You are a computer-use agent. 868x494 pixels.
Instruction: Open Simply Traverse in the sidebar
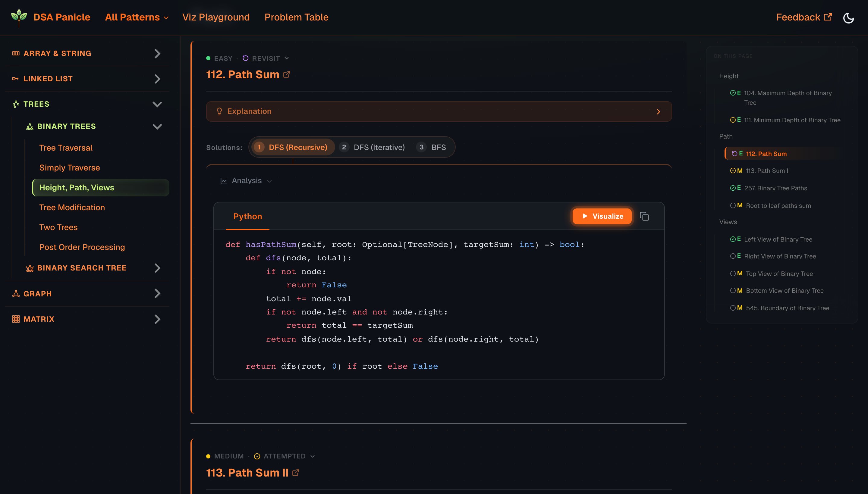[x=70, y=167]
